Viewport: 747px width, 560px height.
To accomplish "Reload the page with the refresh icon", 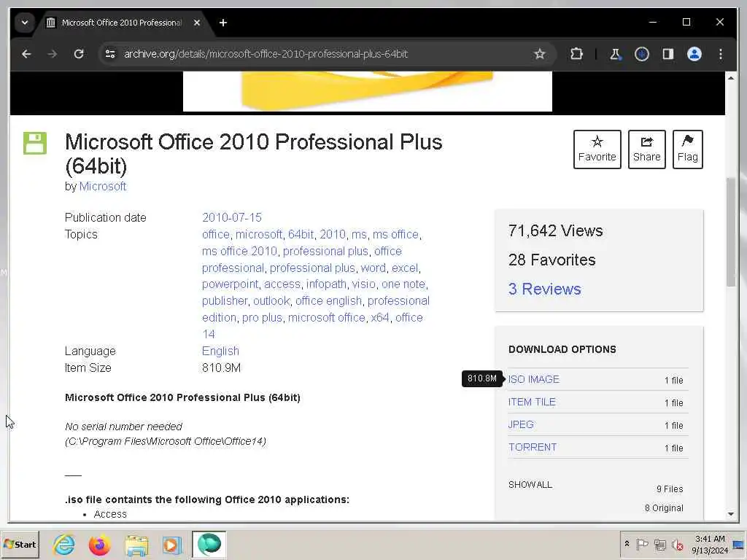I will tap(79, 54).
